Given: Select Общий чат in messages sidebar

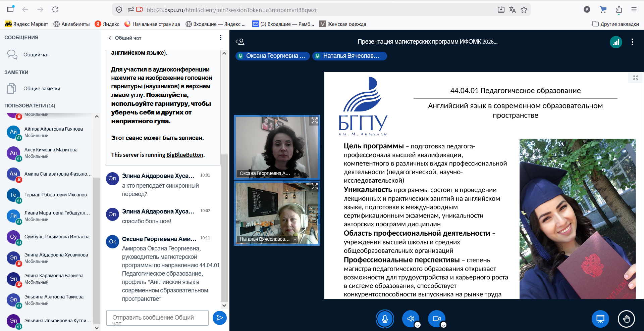Looking at the screenshot, I should [36, 55].
